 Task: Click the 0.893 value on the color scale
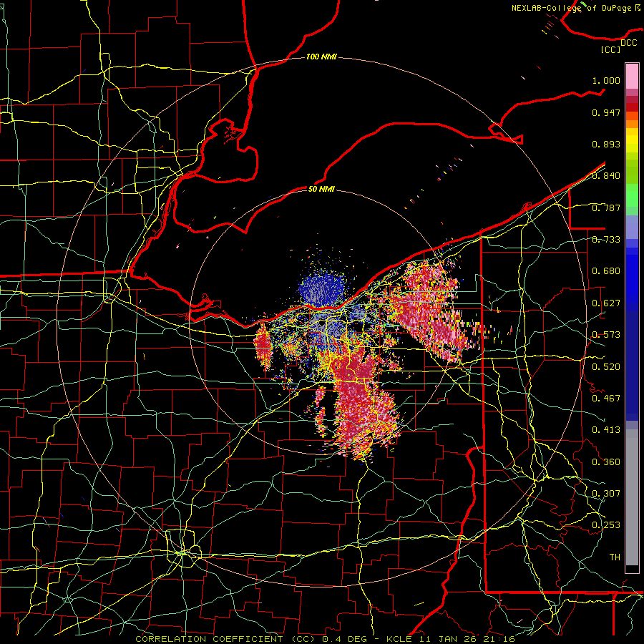(606, 144)
